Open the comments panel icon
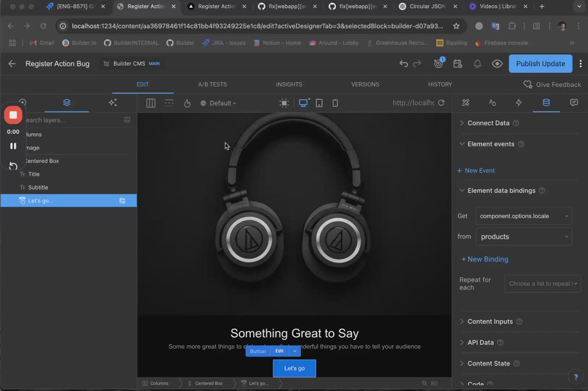 (x=574, y=103)
